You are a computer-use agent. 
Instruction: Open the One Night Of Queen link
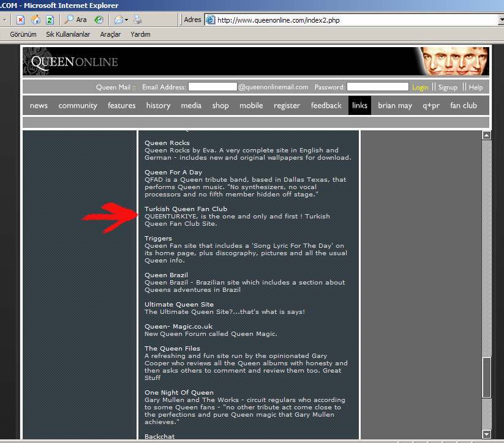179,393
